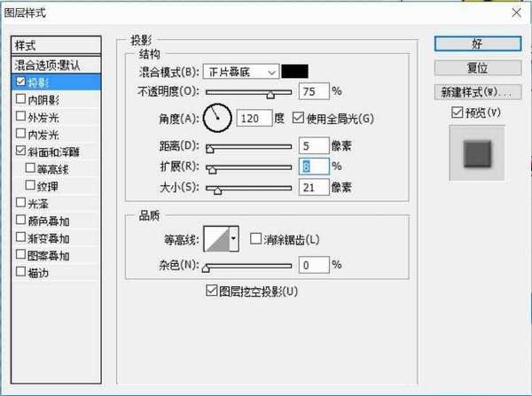Close the Layer Style dialog

click(515, 12)
